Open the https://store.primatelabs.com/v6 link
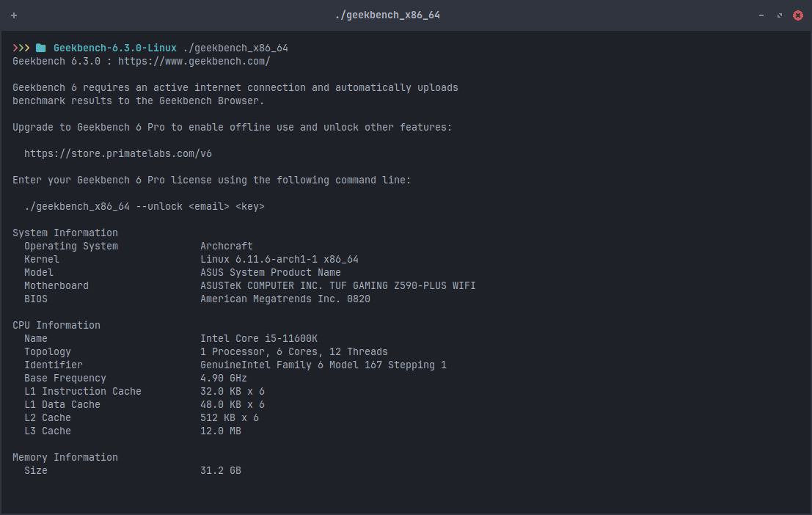The height and width of the screenshot is (515, 812). (118, 153)
